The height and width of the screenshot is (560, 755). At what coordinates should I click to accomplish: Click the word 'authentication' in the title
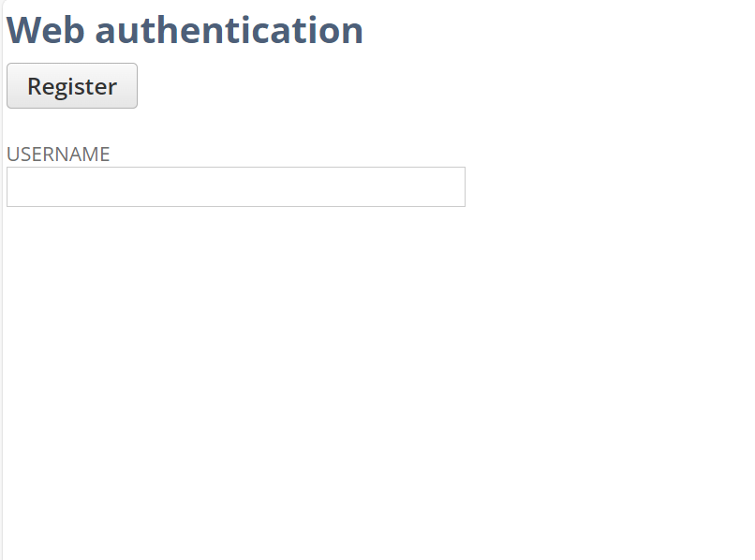(x=229, y=30)
